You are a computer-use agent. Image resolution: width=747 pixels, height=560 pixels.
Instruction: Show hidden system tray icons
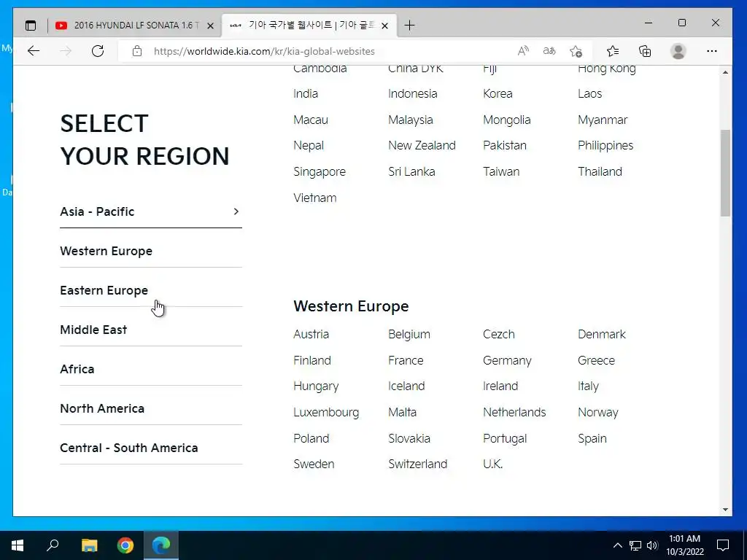(617, 545)
